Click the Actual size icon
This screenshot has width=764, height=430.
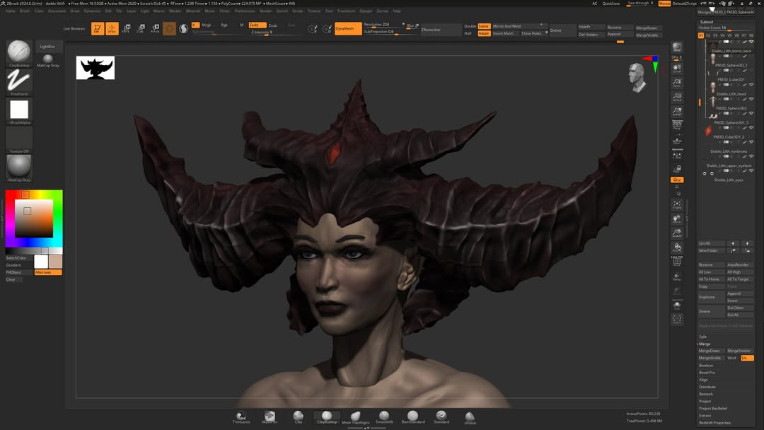tap(677, 98)
